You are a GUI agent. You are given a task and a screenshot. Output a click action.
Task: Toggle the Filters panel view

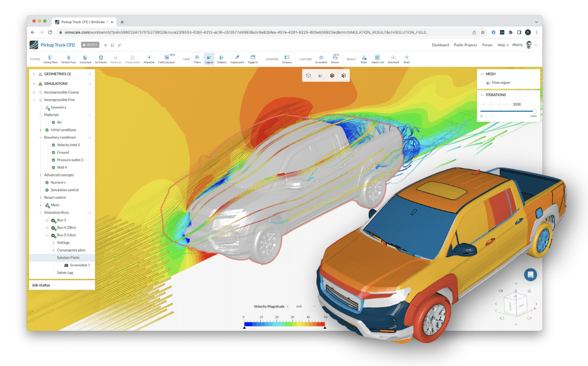(197, 59)
